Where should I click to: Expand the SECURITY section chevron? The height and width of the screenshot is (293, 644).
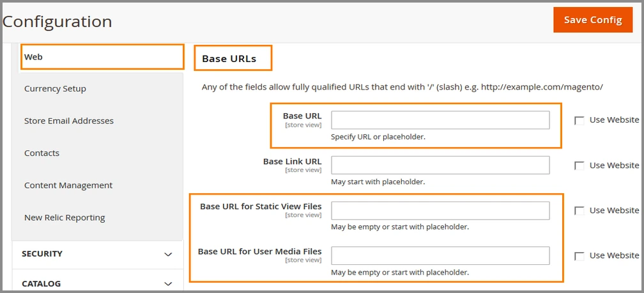168,255
